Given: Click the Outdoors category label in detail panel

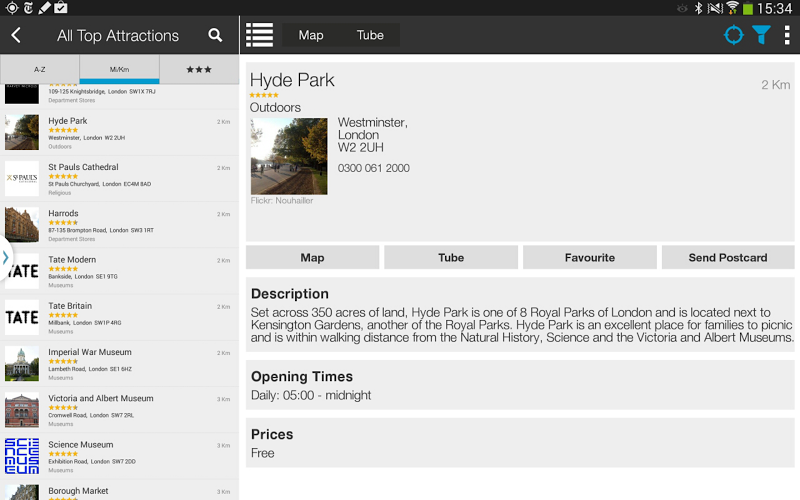Looking at the screenshot, I should (275, 108).
